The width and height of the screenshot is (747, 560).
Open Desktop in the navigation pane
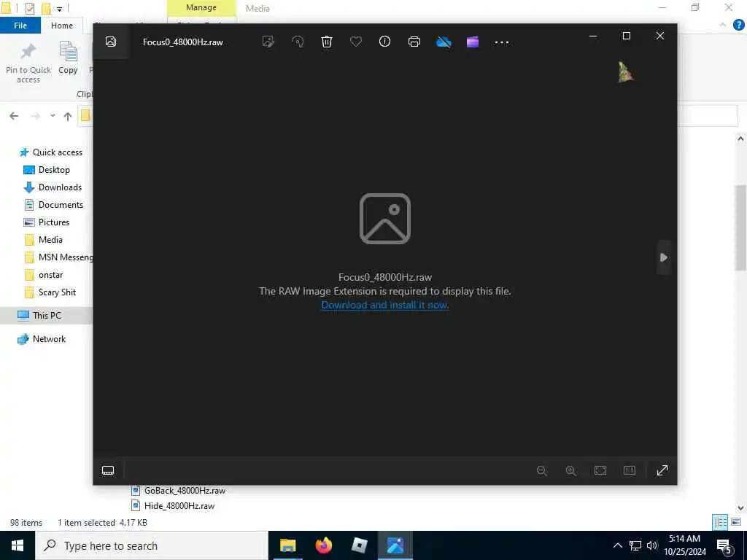click(54, 170)
